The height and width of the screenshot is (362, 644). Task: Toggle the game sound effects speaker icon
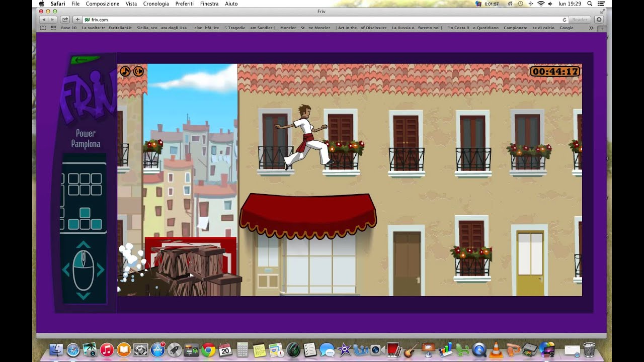click(x=138, y=71)
